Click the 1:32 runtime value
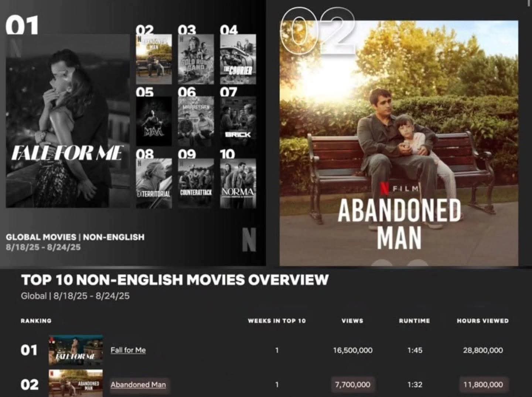Viewport: 532px width, 397px height. 415,384
